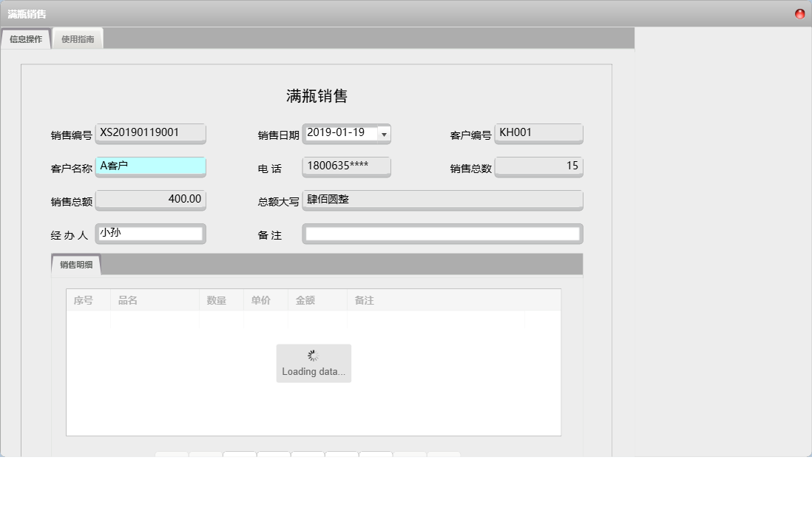Viewport: 812px width, 508px height.
Task: Click the 经办人 field showing 小孙
Action: [151, 233]
